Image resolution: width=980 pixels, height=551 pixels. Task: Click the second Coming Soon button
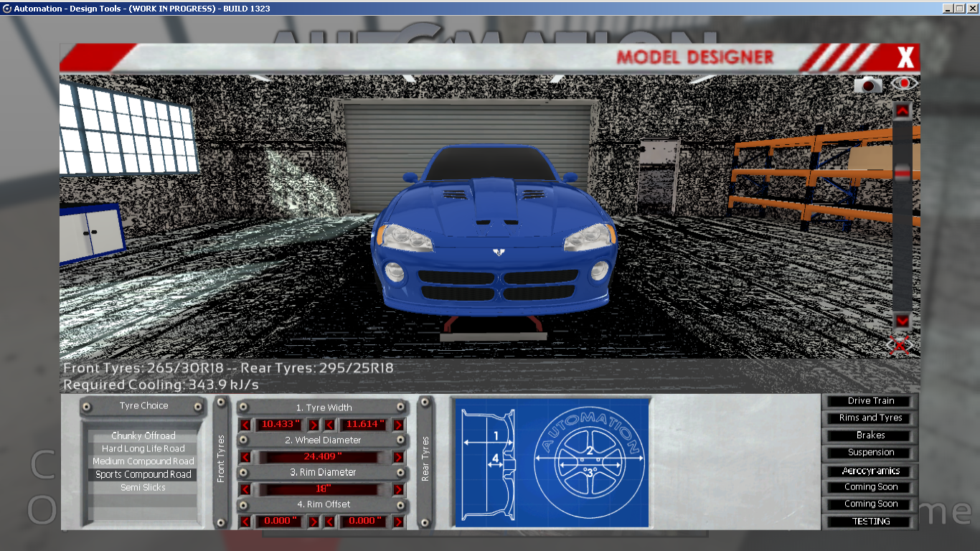[x=870, y=504]
